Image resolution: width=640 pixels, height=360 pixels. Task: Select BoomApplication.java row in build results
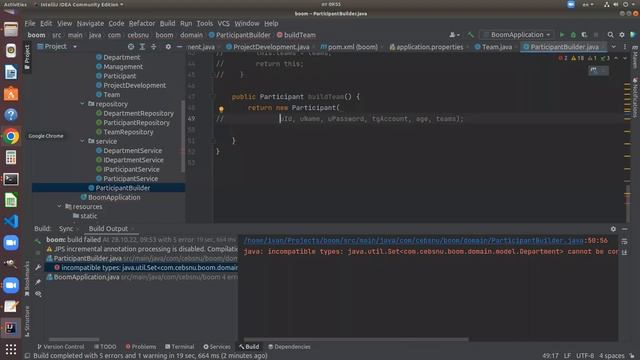pyautogui.click(x=141, y=277)
